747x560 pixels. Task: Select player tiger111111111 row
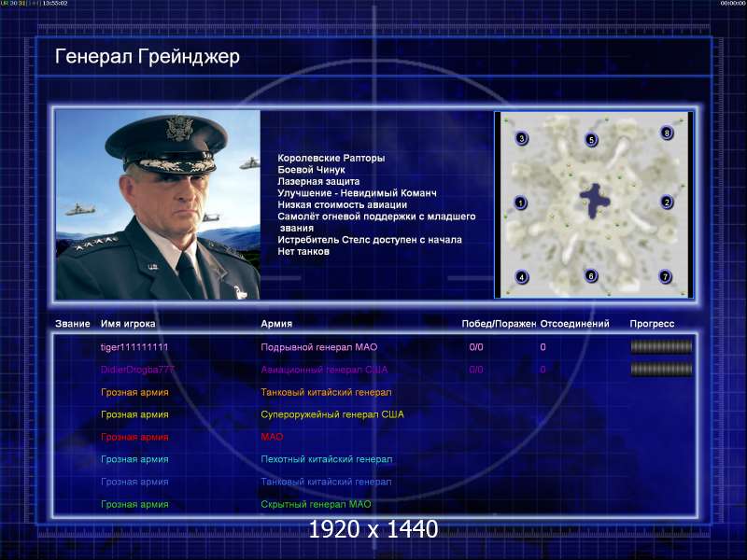[374, 347]
